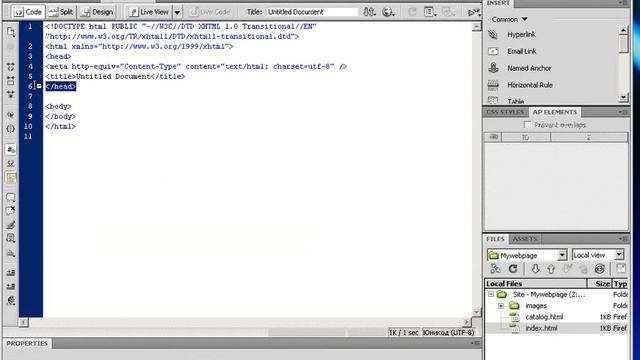Expand the images folder node
Viewport: 640px width, 360px height.
501,306
